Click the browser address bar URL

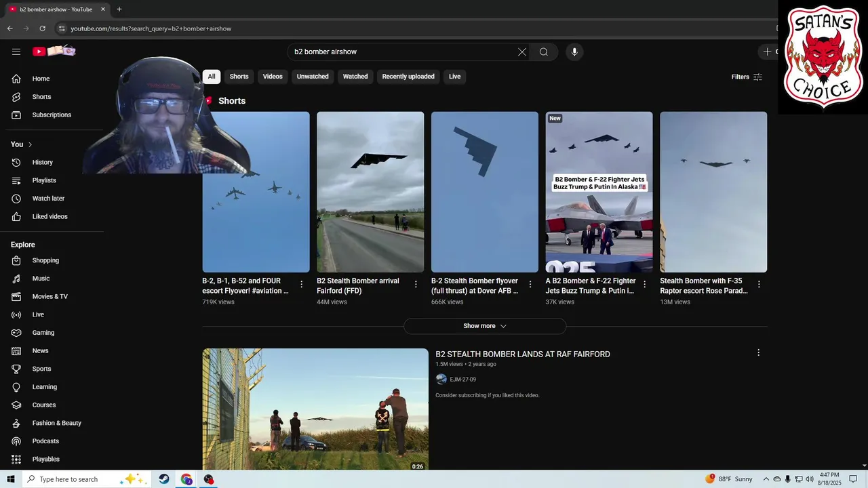pos(151,28)
